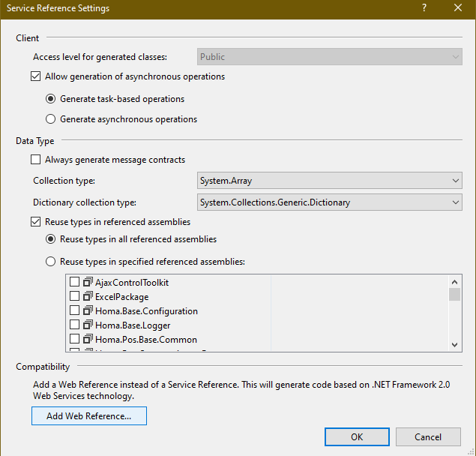476x456 pixels.
Task: Click the Cancel button
Action: (x=428, y=436)
